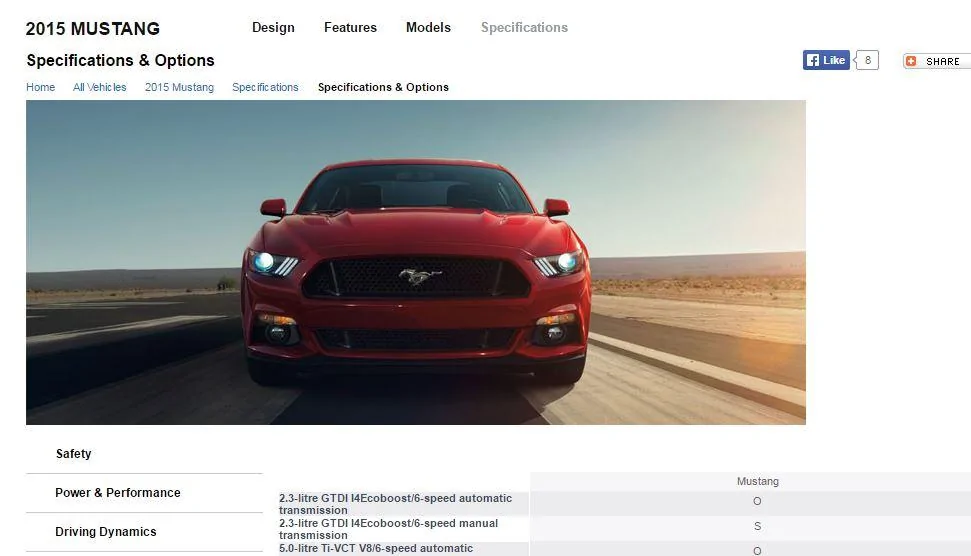Click the Mustang column header

[x=757, y=481]
